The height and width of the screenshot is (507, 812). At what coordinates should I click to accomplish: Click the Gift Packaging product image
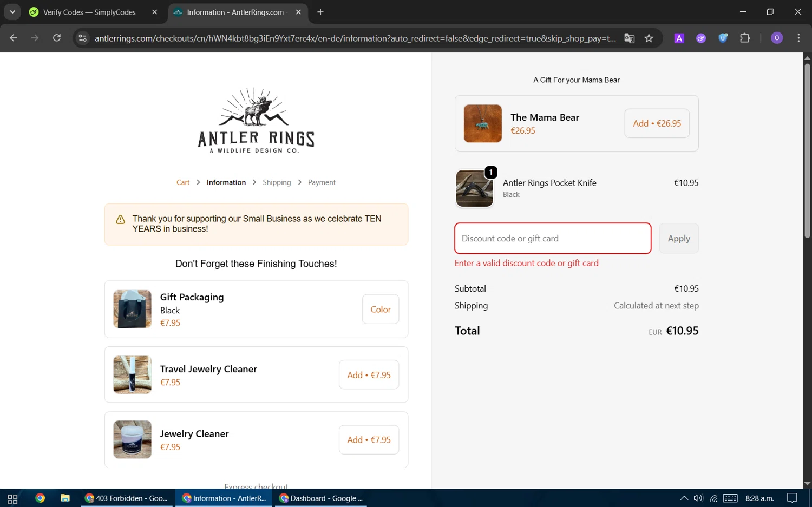(x=132, y=309)
